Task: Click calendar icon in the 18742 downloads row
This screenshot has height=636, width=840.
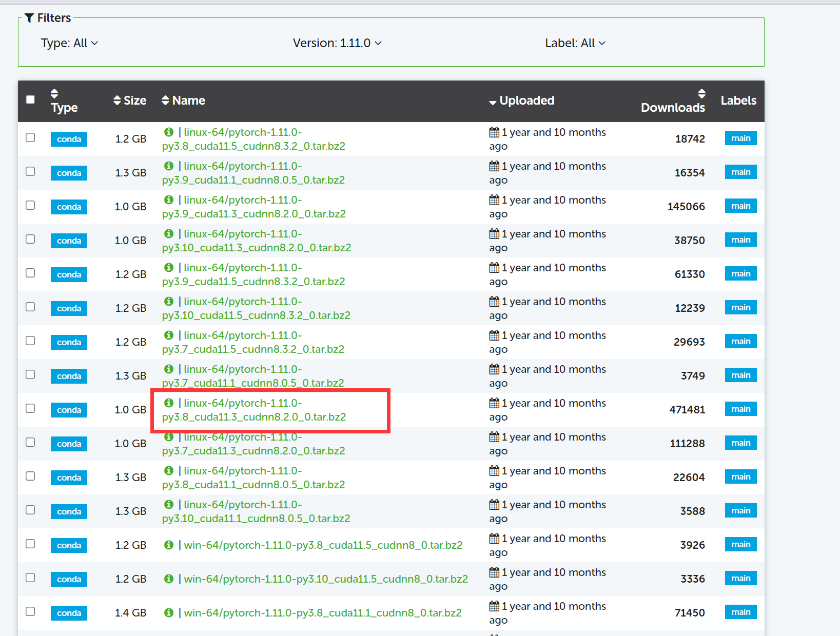Action: 494,132
